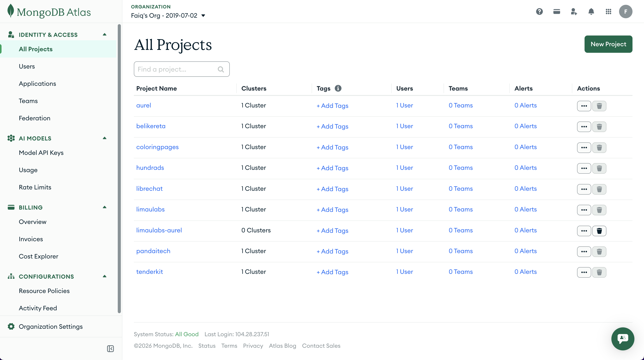This screenshot has height=360, width=644.
Task: Click the invite user icon in header
Action: tap(574, 12)
